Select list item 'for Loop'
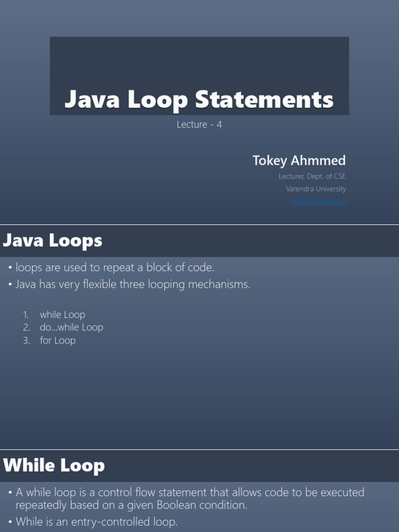This screenshot has height=532, width=399. point(58,340)
